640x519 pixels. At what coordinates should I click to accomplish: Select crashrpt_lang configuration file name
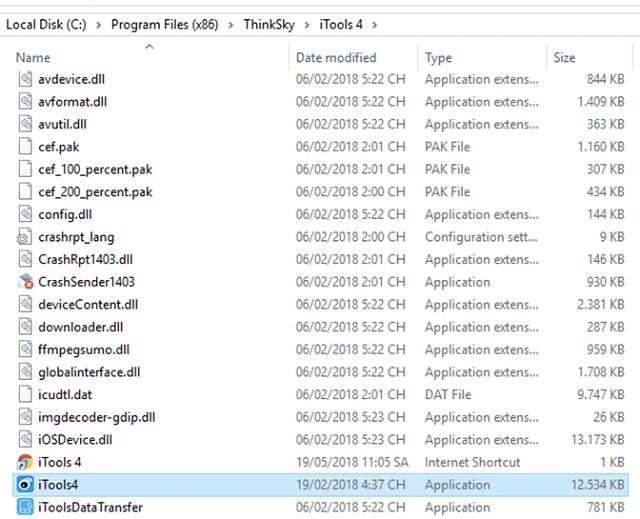click(x=76, y=237)
